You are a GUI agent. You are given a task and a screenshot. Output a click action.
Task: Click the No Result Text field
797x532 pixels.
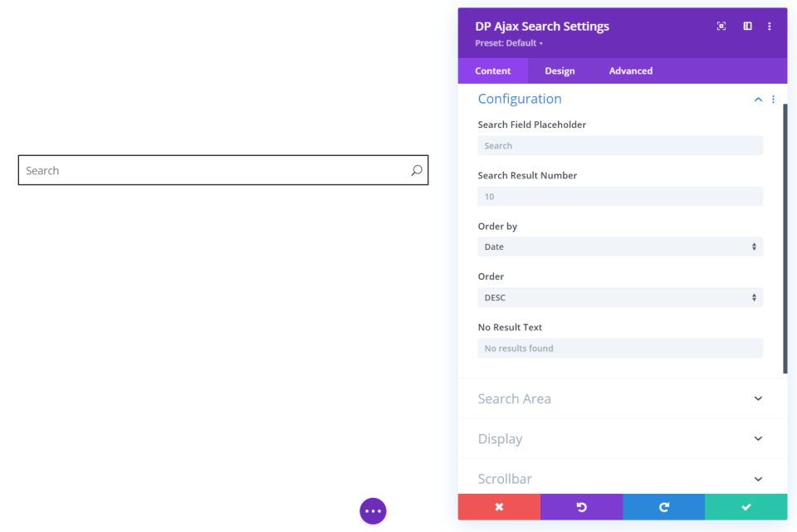[x=620, y=349]
